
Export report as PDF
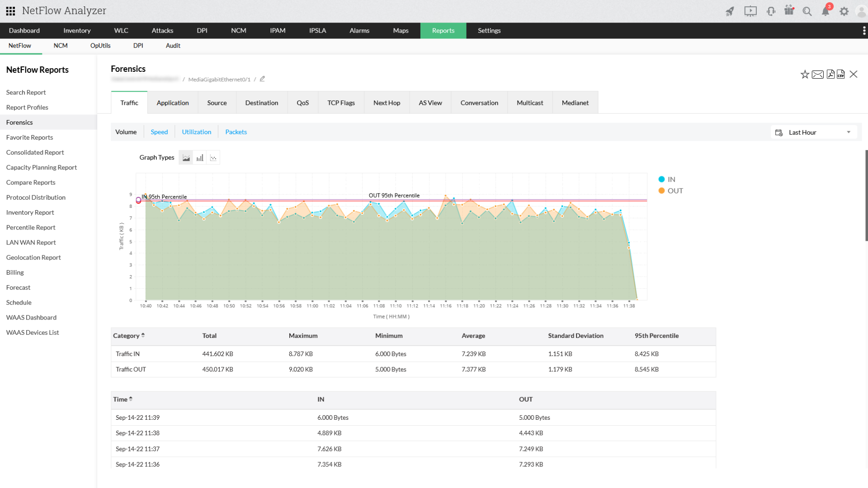click(830, 75)
